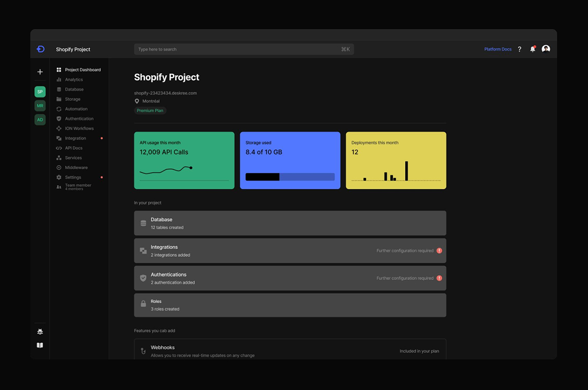This screenshot has height=390, width=588.
Task: Open the notifications bell
Action: coord(532,49)
